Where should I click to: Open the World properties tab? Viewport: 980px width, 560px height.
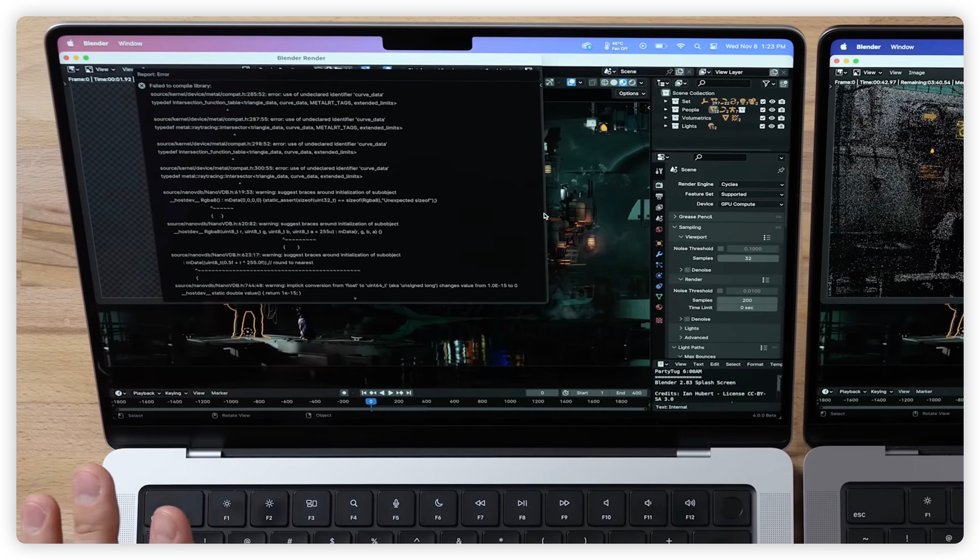659,230
